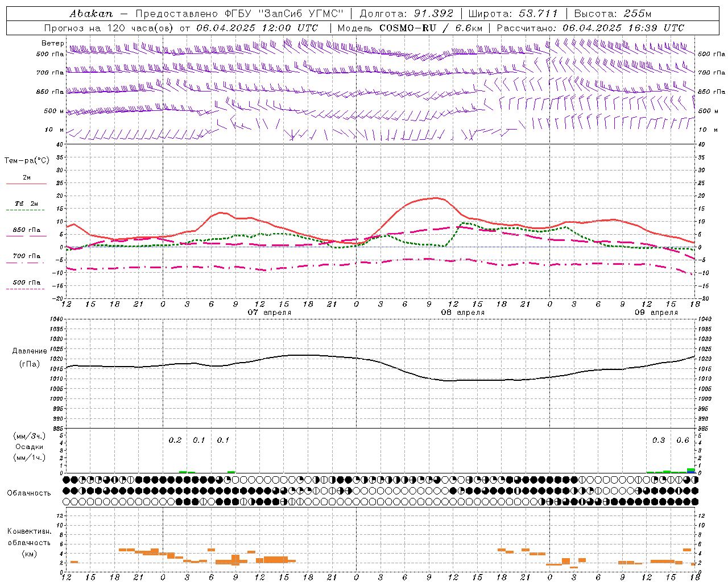The width and height of the screenshot is (728, 582).
Task: Select the provider text "ЗапСиб УГМС"
Action: [x=301, y=13]
